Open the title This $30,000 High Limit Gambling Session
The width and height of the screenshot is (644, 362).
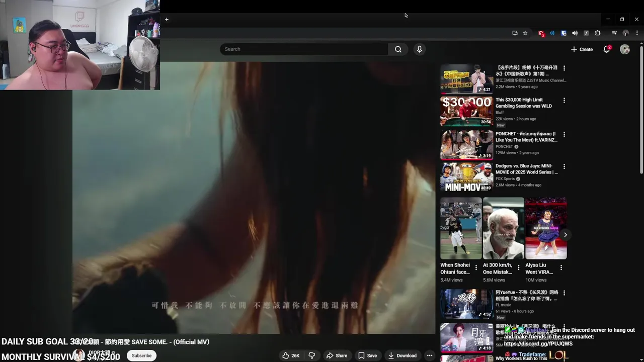point(524,103)
